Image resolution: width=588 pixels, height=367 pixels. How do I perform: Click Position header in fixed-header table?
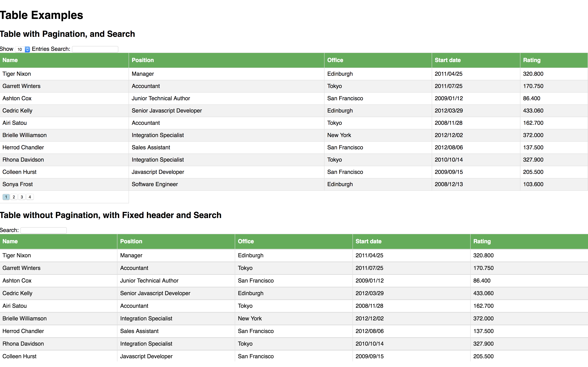coord(131,241)
